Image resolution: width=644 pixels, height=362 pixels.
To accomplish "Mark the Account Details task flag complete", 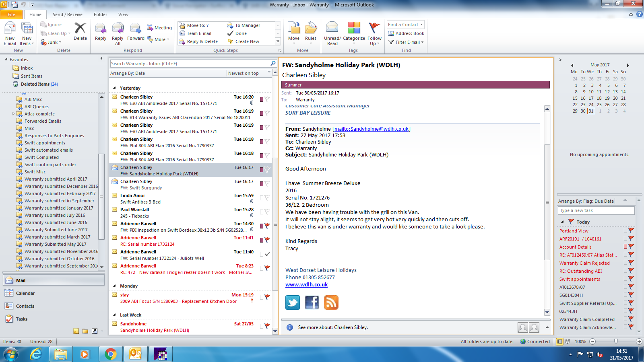I will 631,247.
